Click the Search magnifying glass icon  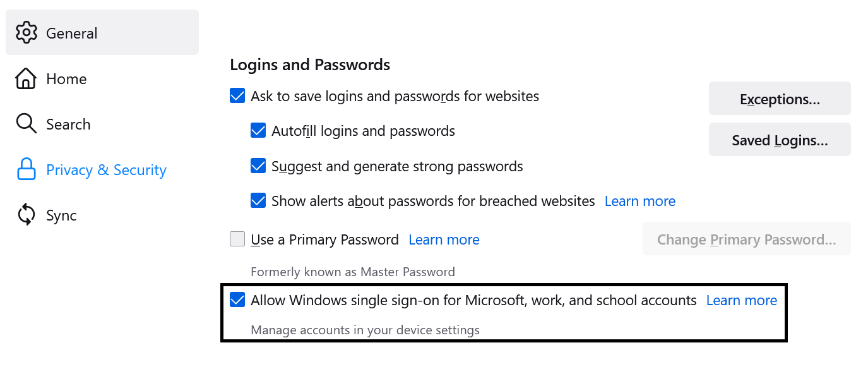tap(26, 124)
